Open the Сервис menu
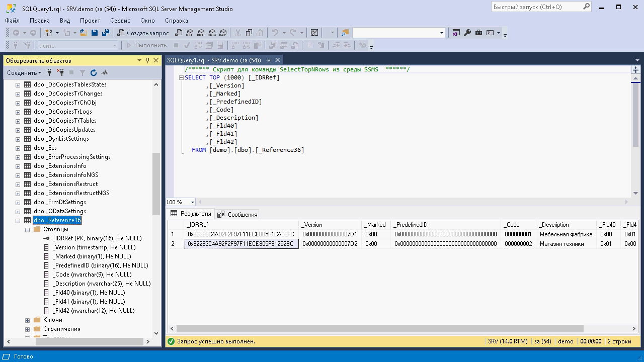 click(120, 21)
